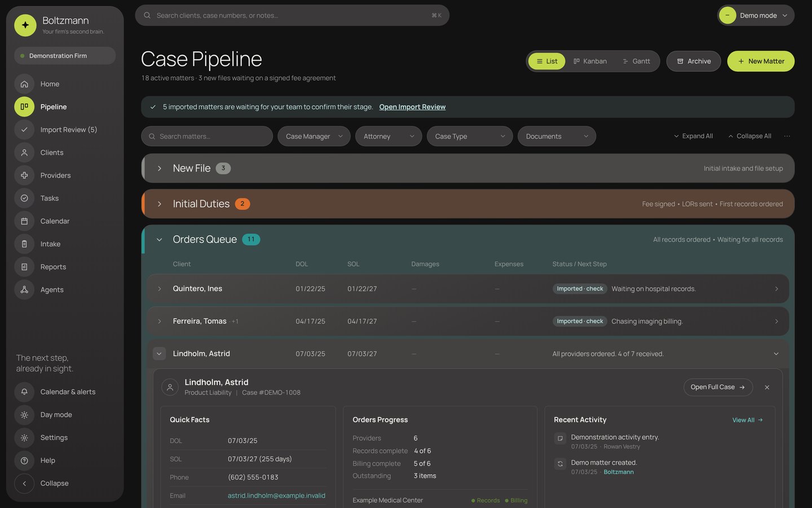Click the Pipeline sidebar icon
This screenshot has width=812, height=508.
24,107
